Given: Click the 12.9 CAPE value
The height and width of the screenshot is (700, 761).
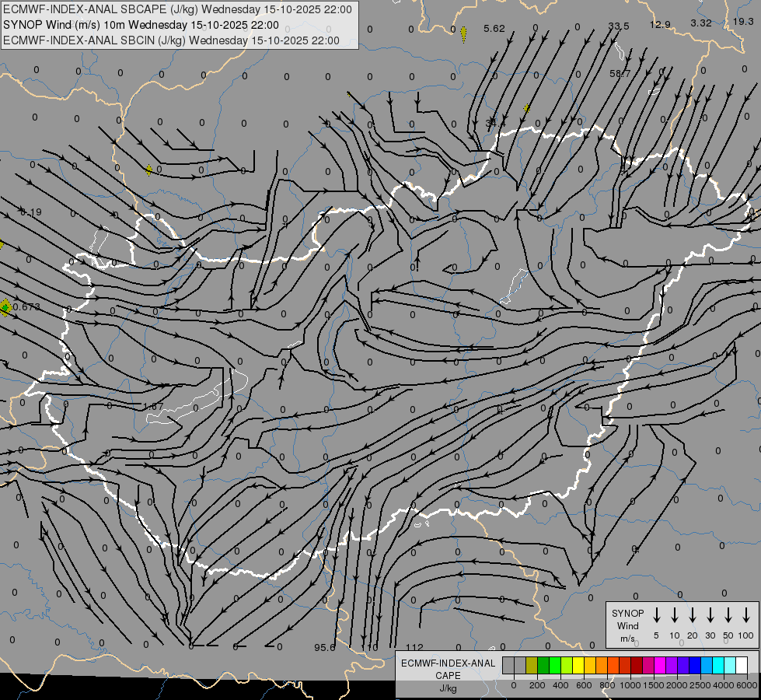Looking at the screenshot, I should [660, 24].
